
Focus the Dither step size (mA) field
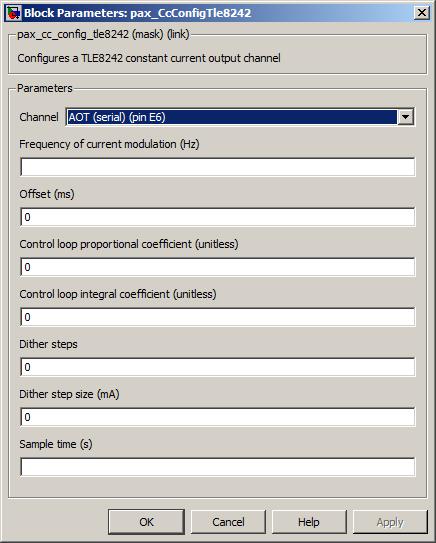(217, 417)
